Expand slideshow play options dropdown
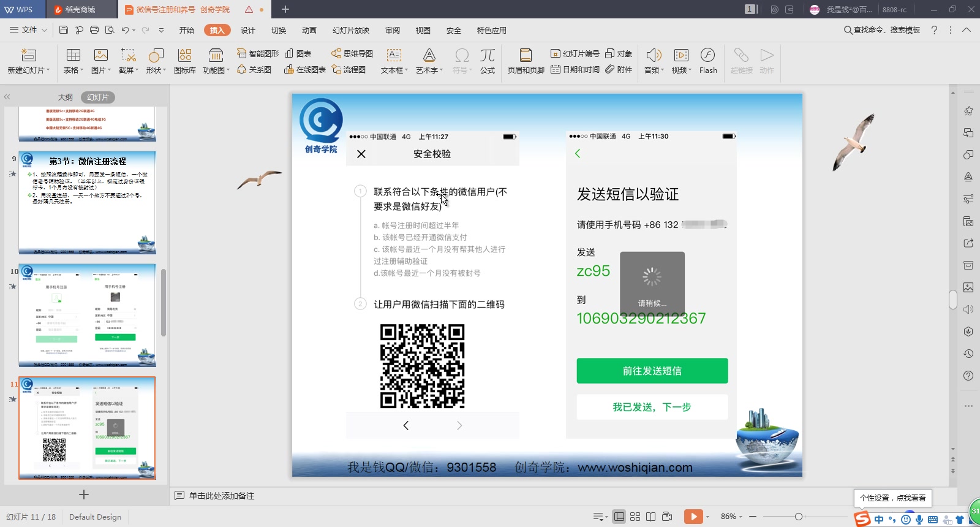Image resolution: width=980 pixels, height=527 pixels. click(x=707, y=517)
